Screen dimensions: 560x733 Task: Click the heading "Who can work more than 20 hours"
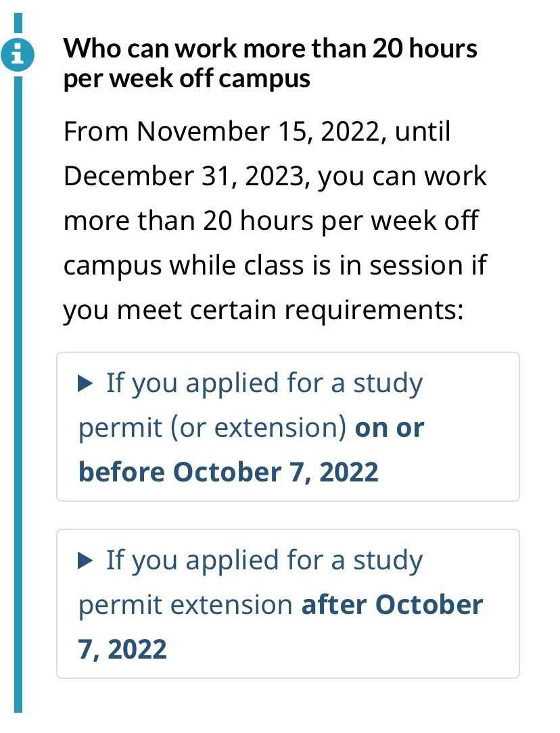[270, 48]
